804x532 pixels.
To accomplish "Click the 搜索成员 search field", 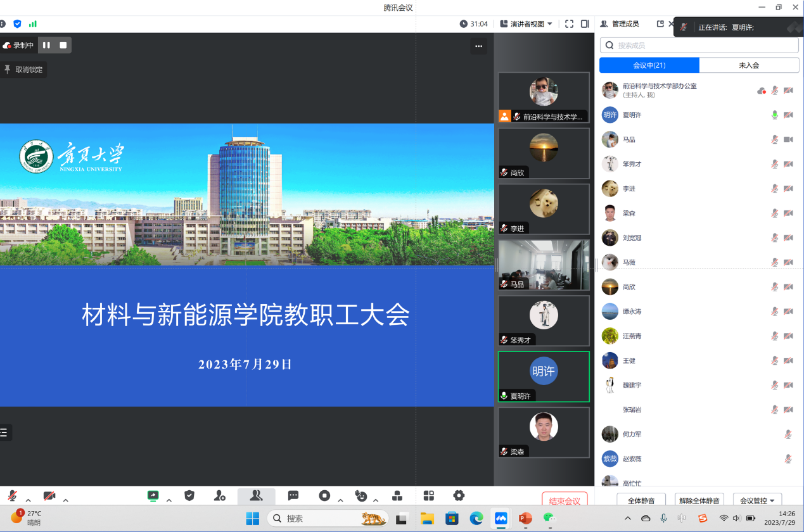I will pos(699,46).
